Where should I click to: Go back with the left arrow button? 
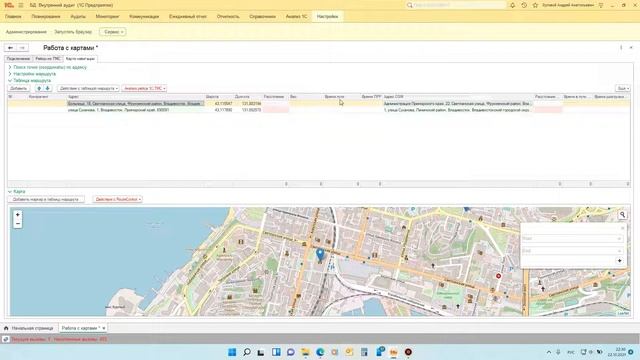(11, 48)
